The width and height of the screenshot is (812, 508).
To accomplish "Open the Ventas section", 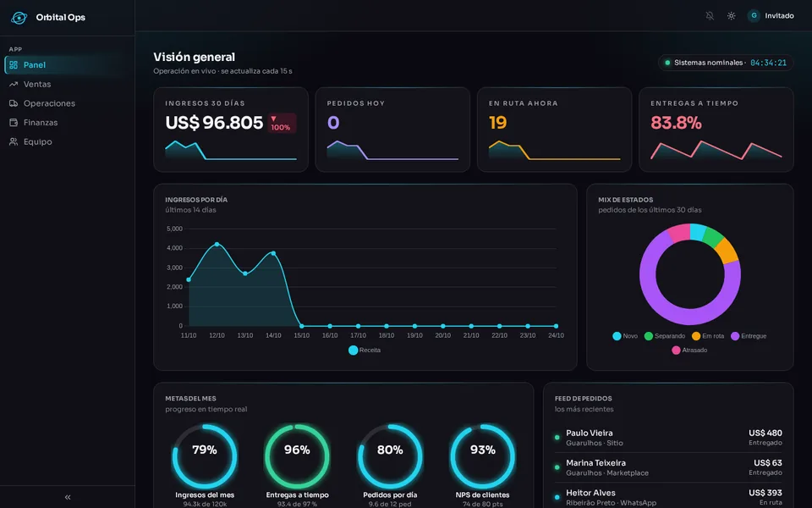I will 68,84.
